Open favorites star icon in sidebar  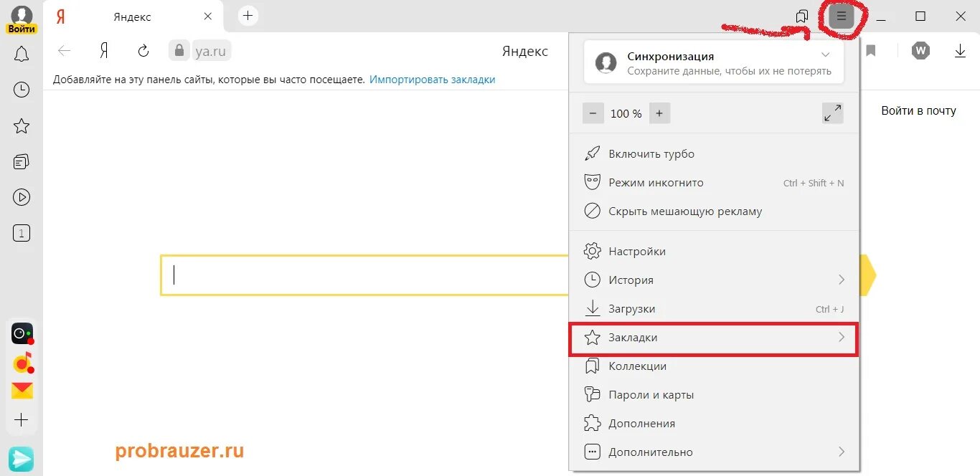[22, 126]
